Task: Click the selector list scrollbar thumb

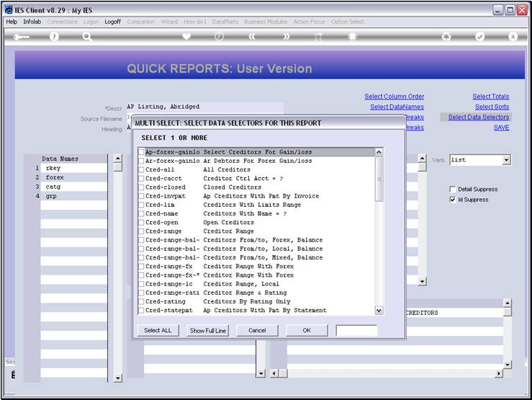Action: click(x=379, y=179)
